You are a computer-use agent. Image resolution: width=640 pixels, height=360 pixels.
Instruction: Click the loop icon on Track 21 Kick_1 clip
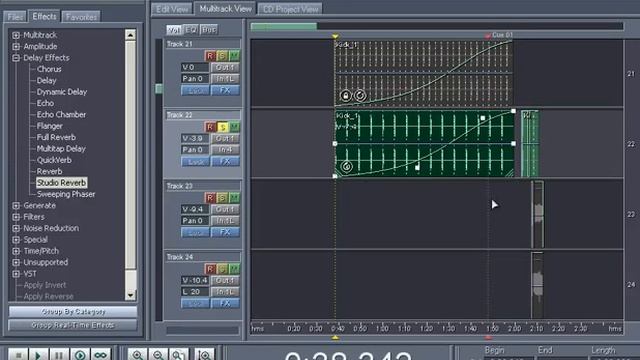point(360,96)
